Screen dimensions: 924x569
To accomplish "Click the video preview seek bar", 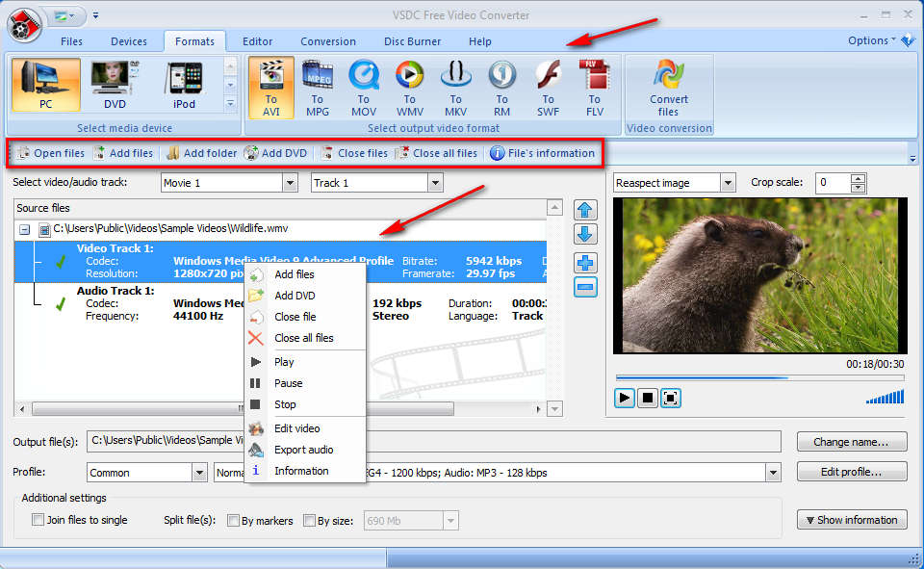I will click(758, 377).
